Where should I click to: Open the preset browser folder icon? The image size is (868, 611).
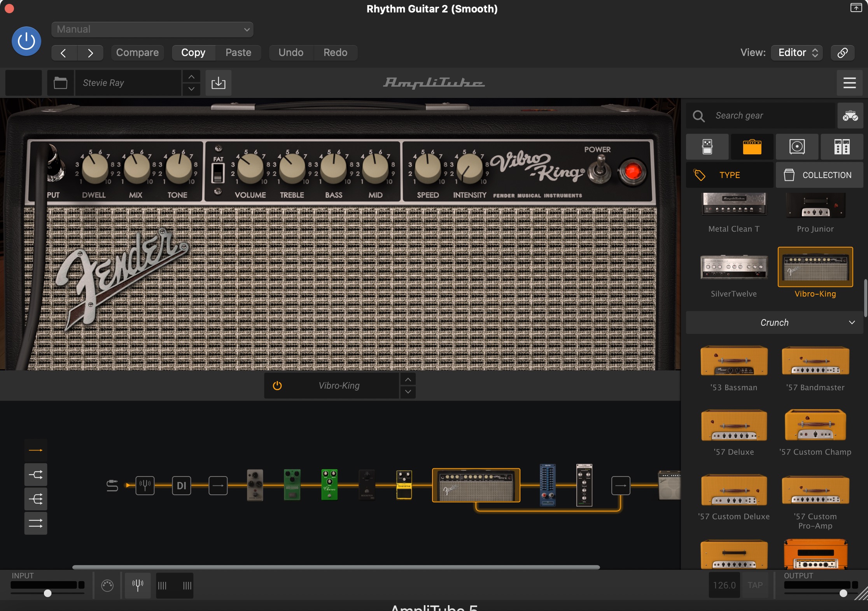click(x=60, y=83)
